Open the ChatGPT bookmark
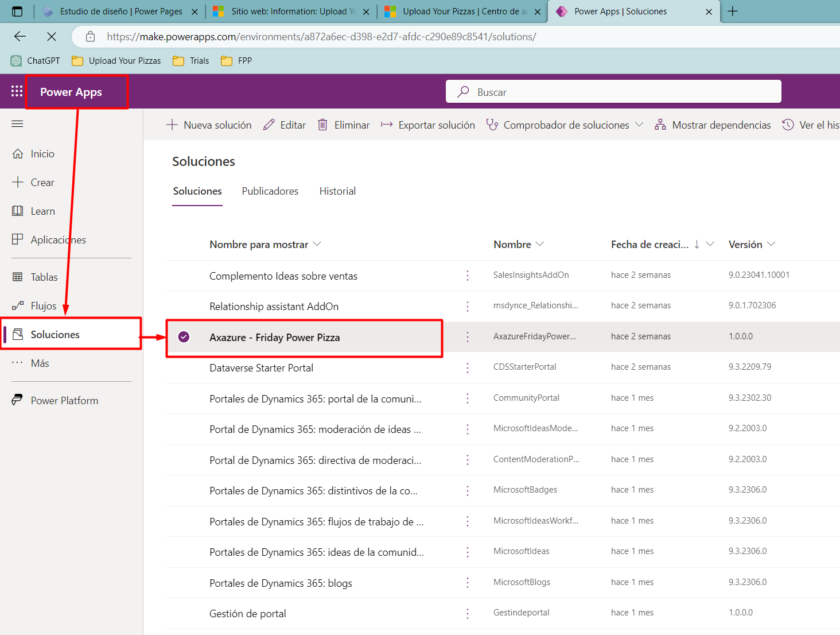This screenshot has height=635, width=840. pyautogui.click(x=36, y=61)
